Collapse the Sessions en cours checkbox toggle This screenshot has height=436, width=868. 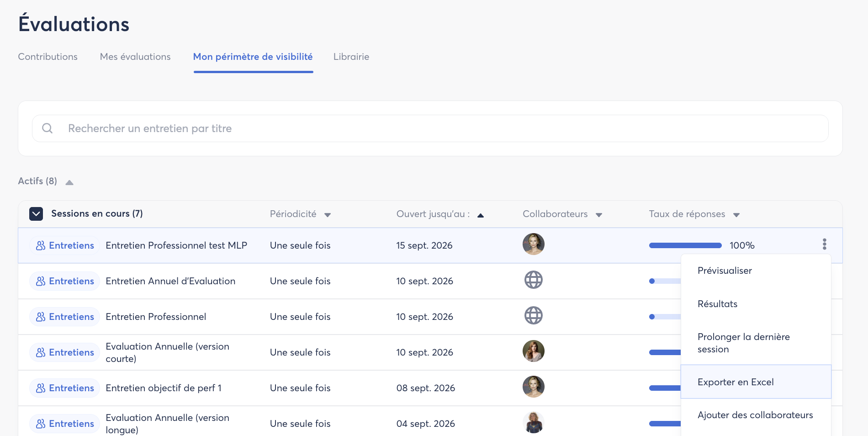click(x=36, y=214)
